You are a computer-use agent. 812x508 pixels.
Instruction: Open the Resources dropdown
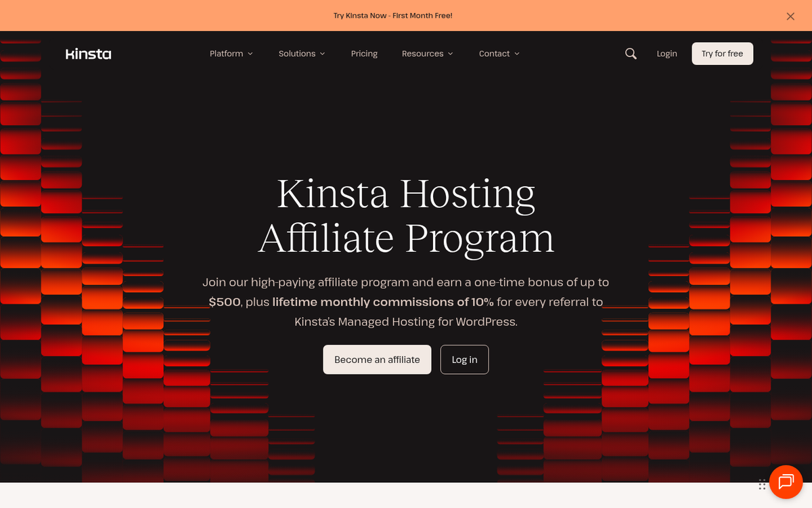click(x=427, y=54)
